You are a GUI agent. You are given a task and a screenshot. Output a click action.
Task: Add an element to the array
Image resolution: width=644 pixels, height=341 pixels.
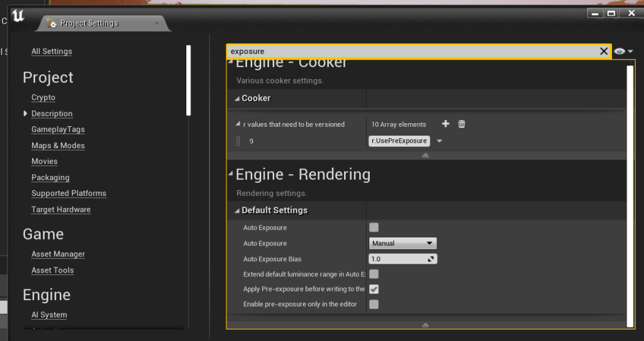pyautogui.click(x=446, y=124)
